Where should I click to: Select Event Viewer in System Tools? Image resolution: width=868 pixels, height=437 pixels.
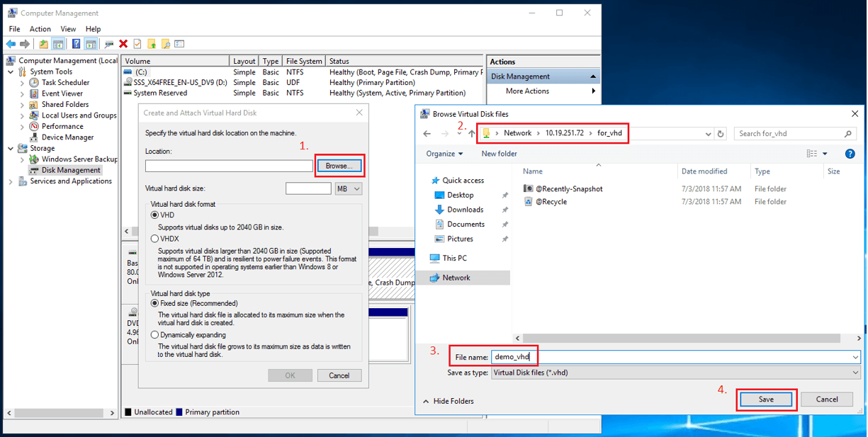pos(62,93)
